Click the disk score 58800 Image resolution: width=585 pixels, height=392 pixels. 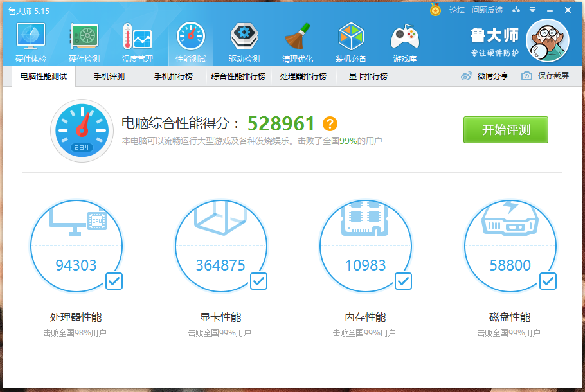510,265
